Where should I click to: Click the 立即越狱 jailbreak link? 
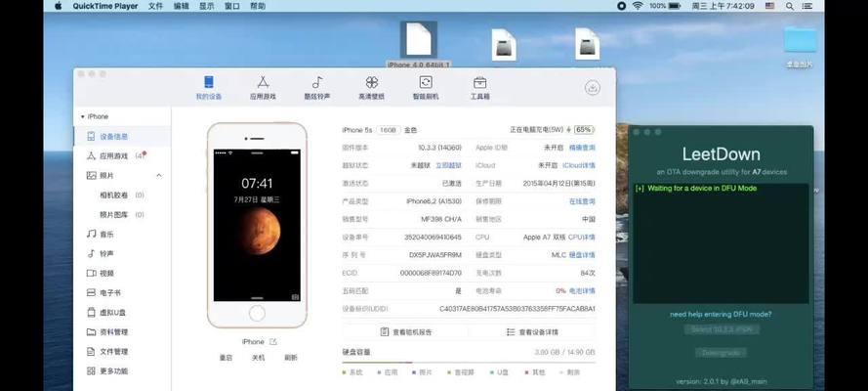point(448,165)
